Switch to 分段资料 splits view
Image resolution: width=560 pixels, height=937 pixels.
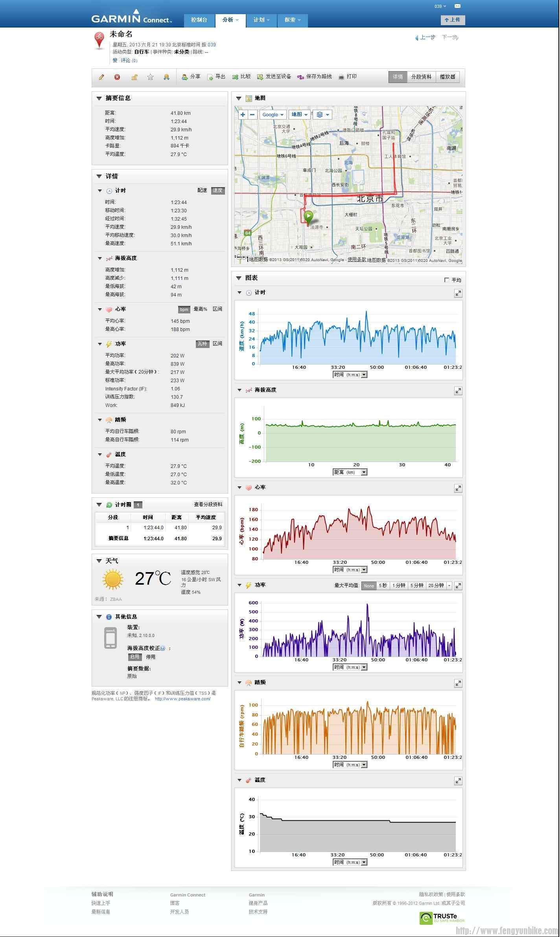click(422, 77)
